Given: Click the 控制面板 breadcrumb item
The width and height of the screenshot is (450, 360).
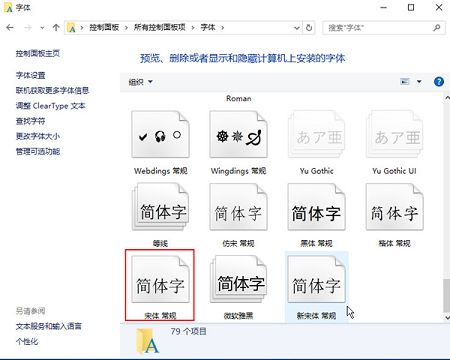Looking at the screenshot, I should tap(104, 27).
